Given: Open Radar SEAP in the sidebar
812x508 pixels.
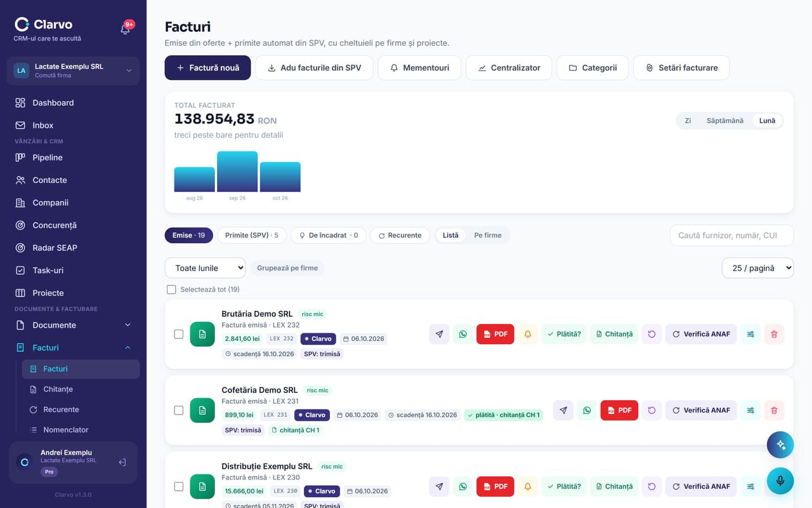Looking at the screenshot, I should [x=74, y=248].
